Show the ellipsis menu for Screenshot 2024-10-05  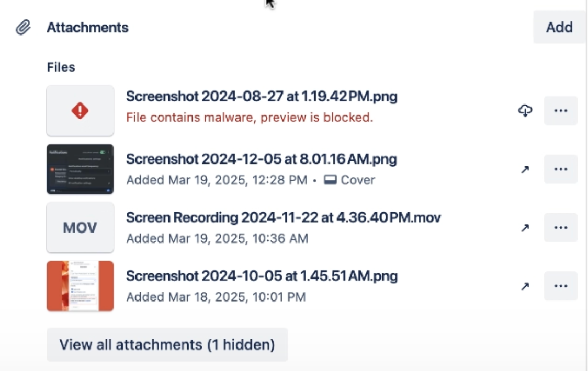tap(560, 286)
